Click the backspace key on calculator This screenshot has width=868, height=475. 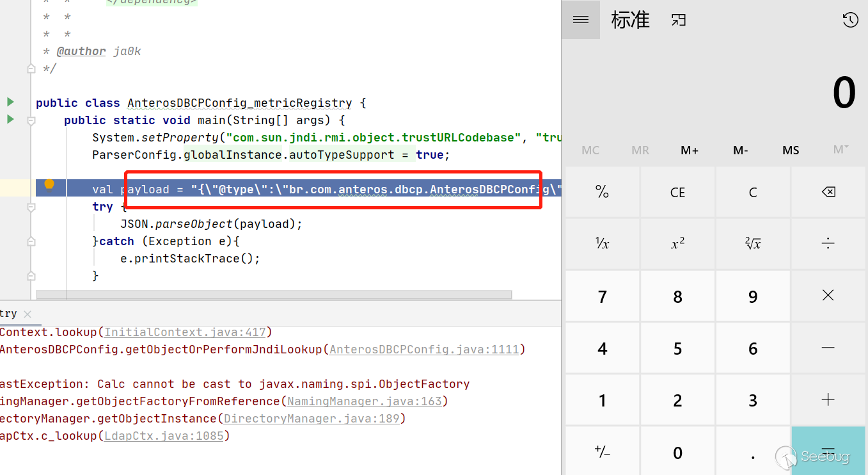coord(828,192)
